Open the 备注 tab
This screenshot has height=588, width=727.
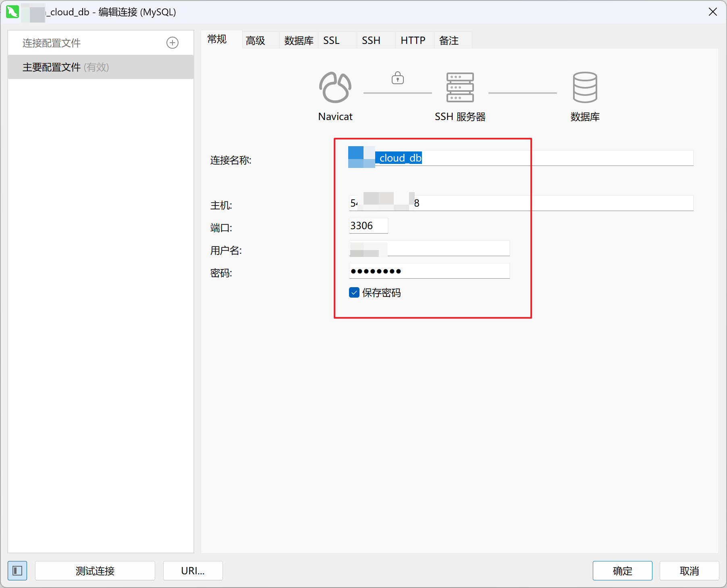point(449,41)
